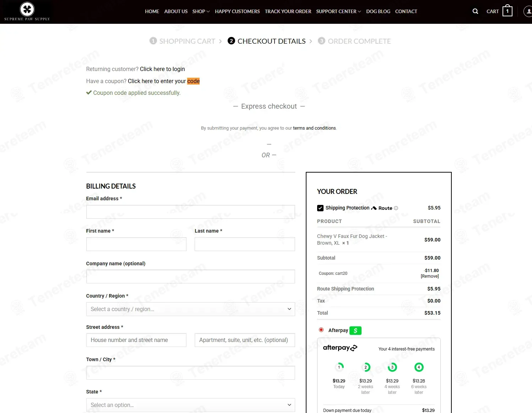Click payment step 4 circle icon
The width and height of the screenshot is (532, 413).
coord(419,367)
